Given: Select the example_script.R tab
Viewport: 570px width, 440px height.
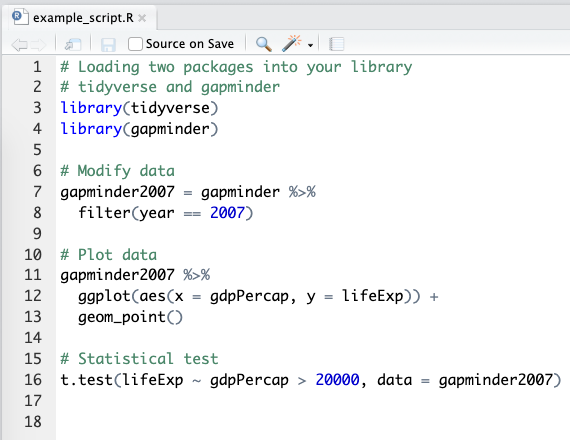Looking at the screenshot, I should (x=83, y=18).
